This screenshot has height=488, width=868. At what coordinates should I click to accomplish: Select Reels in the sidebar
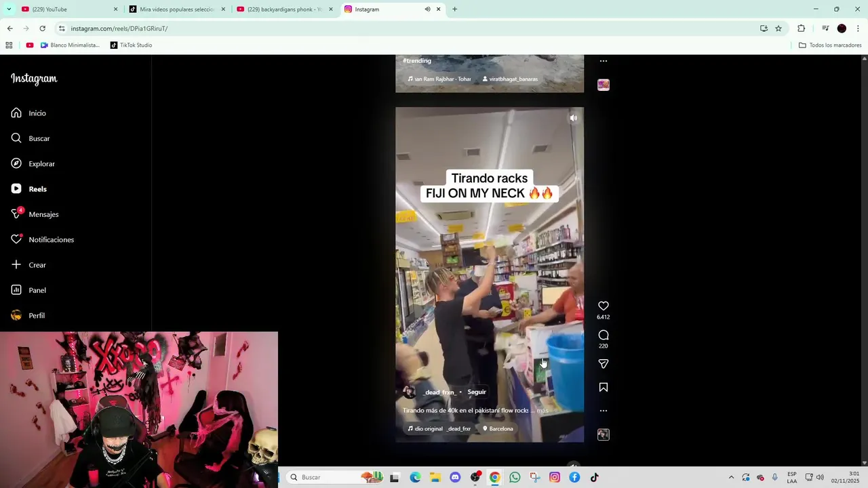pyautogui.click(x=28, y=189)
